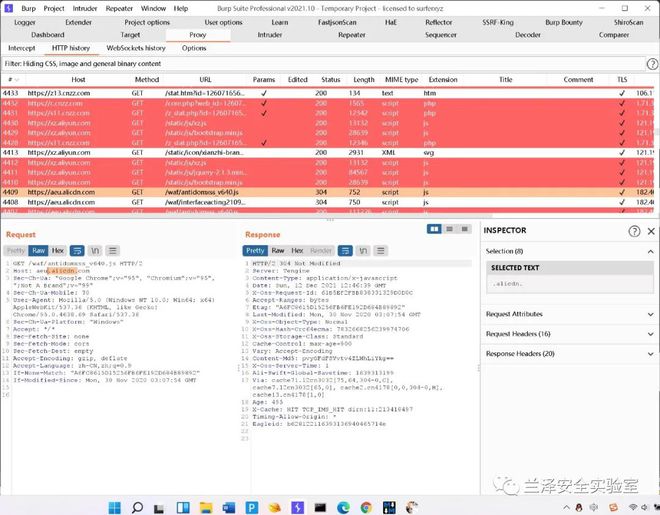Image resolution: width=660 pixels, height=515 pixels.
Task: Toggle response word wrap icon
Action: (345, 251)
